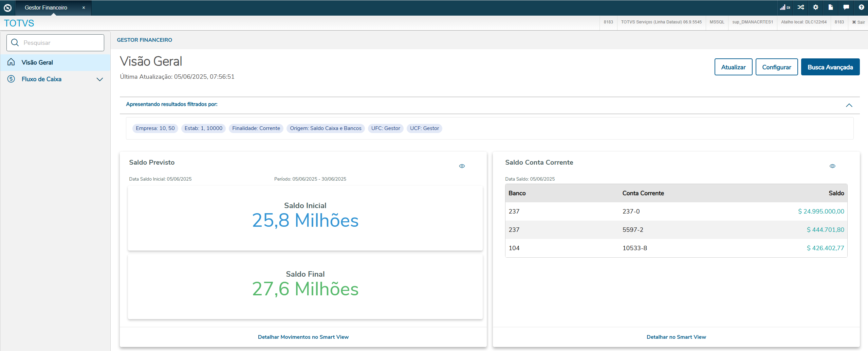Toggle visibility eye on Saldo Conta Corrente card

[x=832, y=166]
